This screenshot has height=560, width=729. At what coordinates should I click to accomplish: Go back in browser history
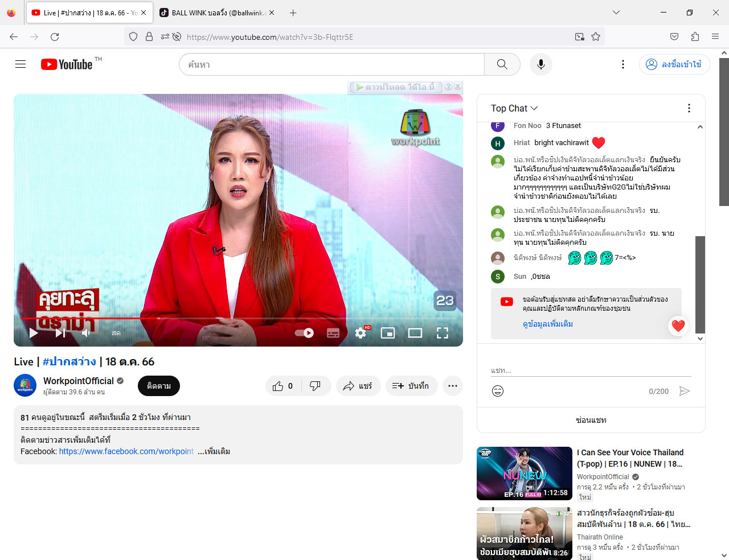[14, 36]
